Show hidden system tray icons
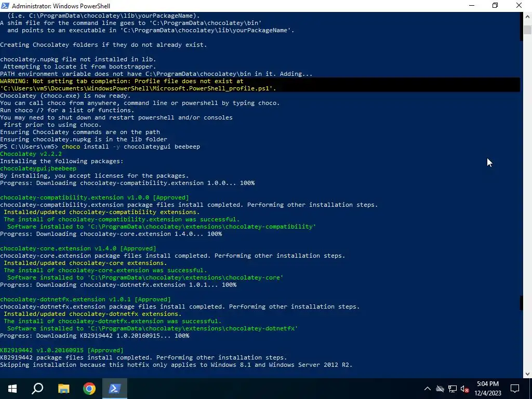Image resolution: width=532 pixels, height=399 pixels. tap(428, 389)
